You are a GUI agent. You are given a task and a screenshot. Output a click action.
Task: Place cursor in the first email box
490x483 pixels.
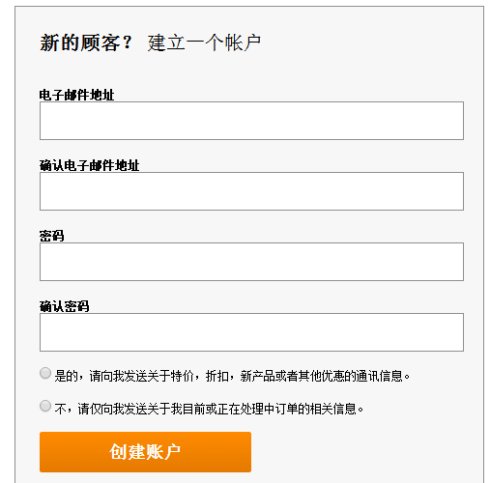tap(252, 121)
